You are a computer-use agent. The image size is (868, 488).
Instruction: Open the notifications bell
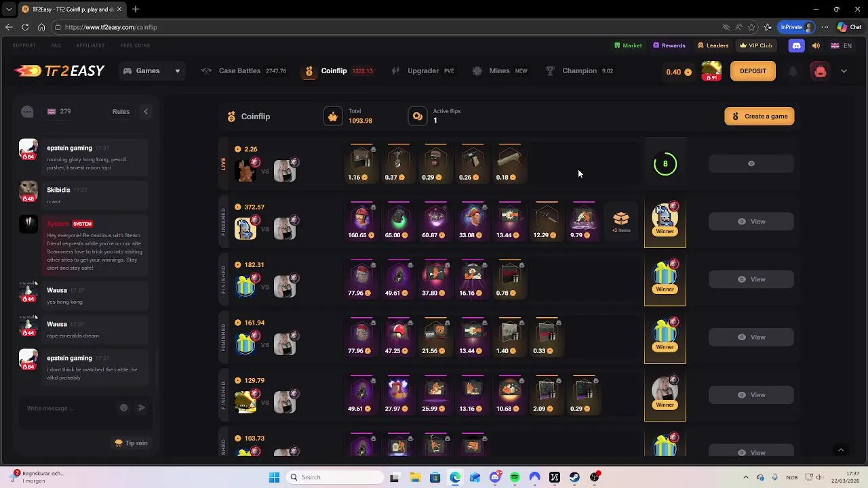(792, 71)
